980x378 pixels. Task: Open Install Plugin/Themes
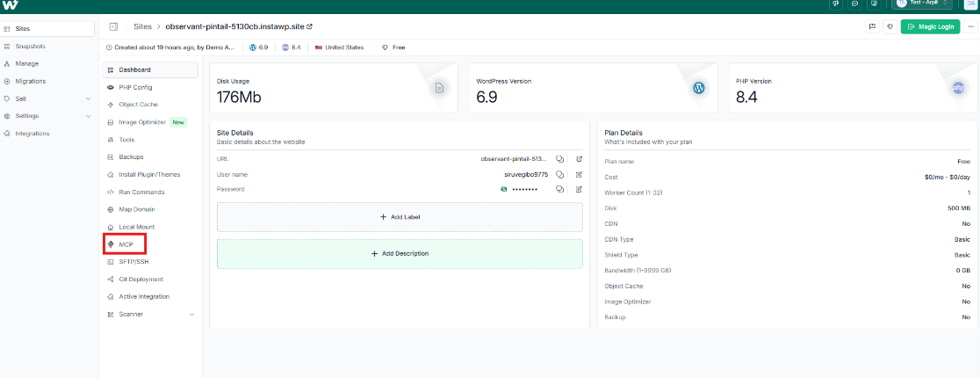150,175
